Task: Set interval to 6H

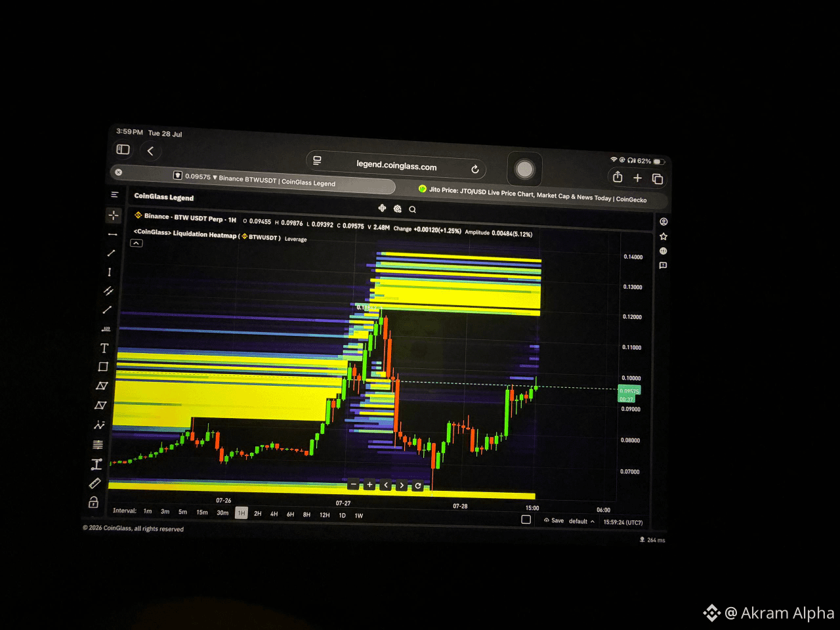Action: 290,514
